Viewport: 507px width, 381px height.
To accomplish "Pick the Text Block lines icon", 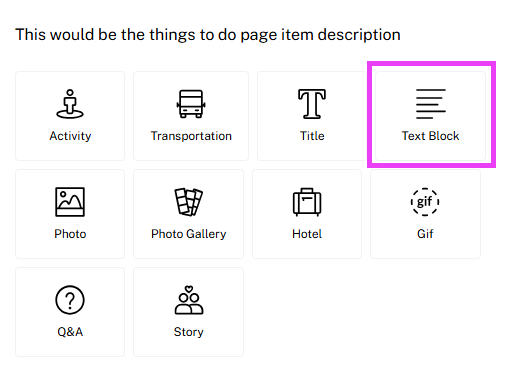I will click(430, 104).
